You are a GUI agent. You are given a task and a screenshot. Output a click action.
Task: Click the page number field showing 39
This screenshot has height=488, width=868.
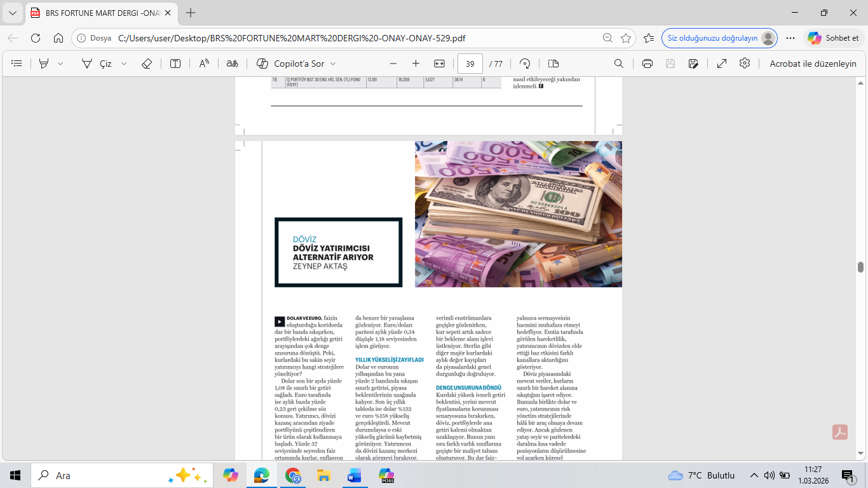click(x=470, y=64)
